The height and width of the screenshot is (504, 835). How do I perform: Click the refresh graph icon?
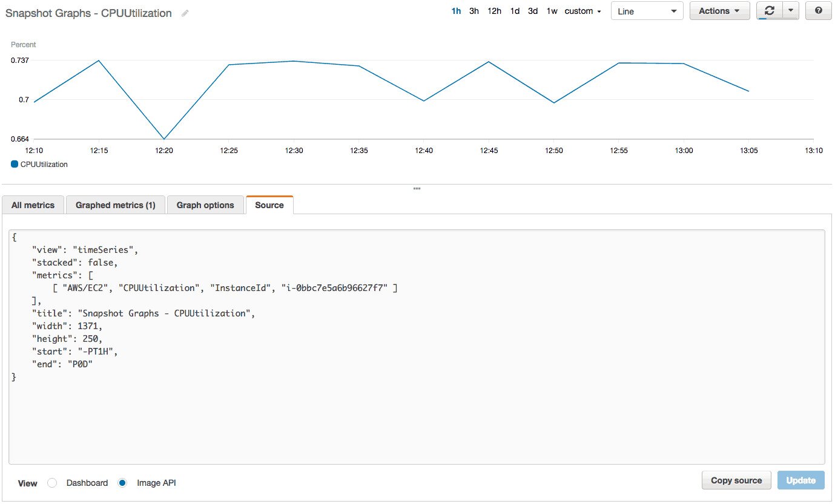[x=769, y=11]
